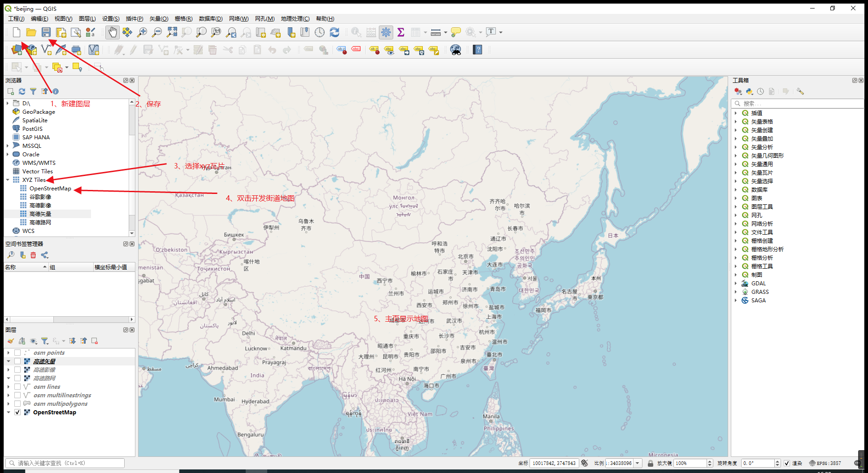The height and width of the screenshot is (473, 868).
Task: Click the toolbox search field
Action: pos(798,103)
